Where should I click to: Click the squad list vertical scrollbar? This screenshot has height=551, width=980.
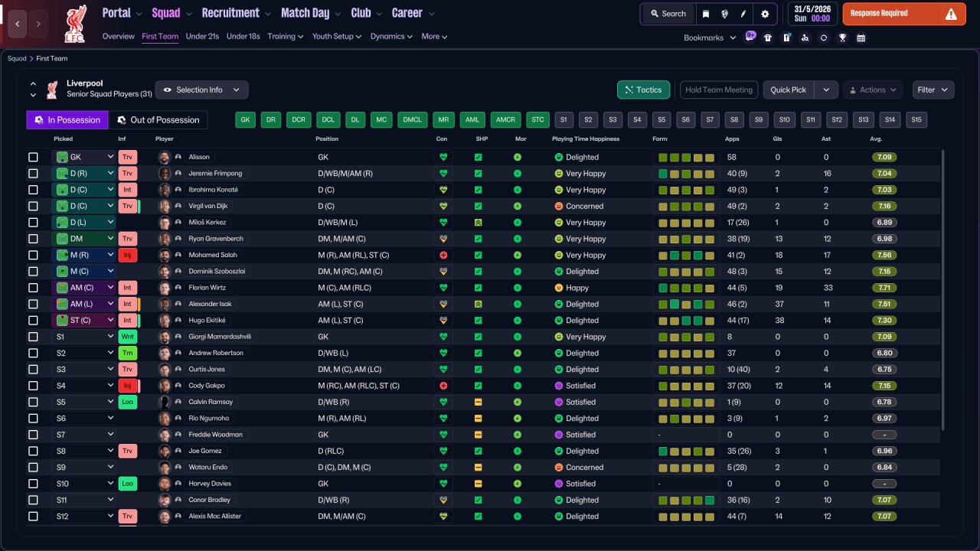tap(943, 291)
